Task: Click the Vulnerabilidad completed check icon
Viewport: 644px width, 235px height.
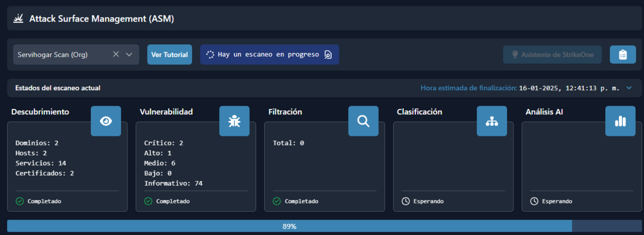Action: point(149,201)
